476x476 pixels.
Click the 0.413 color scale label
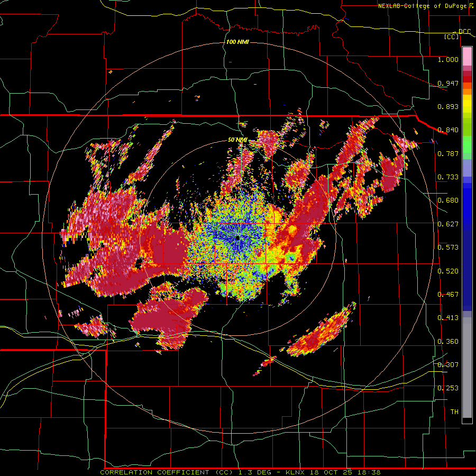[448, 318]
